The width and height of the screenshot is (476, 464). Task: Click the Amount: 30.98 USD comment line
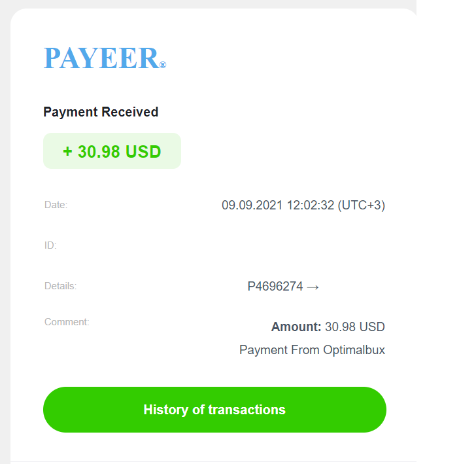pyautogui.click(x=328, y=327)
